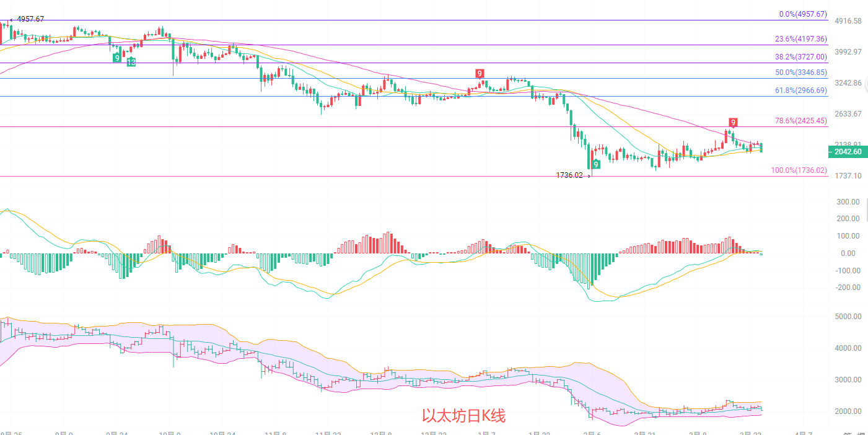Click the 100.0%(1736.02) retracement label
The width and height of the screenshot is (868, 435).
coord(799,170)
